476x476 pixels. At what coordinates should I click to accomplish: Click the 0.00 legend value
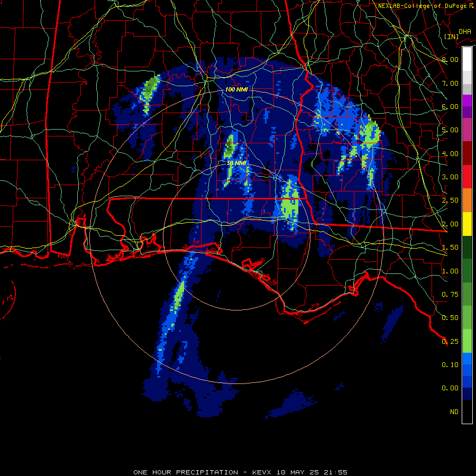coord(450,388)
